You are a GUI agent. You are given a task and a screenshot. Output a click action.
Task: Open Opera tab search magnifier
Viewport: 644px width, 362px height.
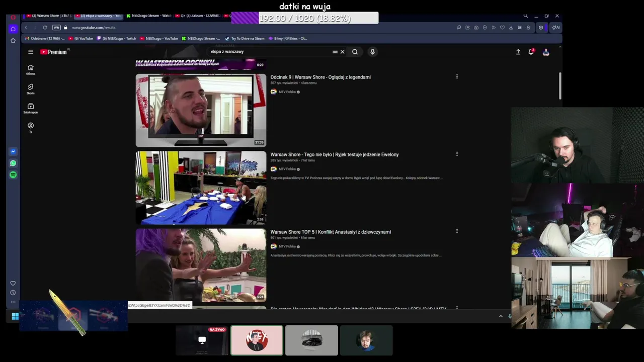(x=526, y=16)
